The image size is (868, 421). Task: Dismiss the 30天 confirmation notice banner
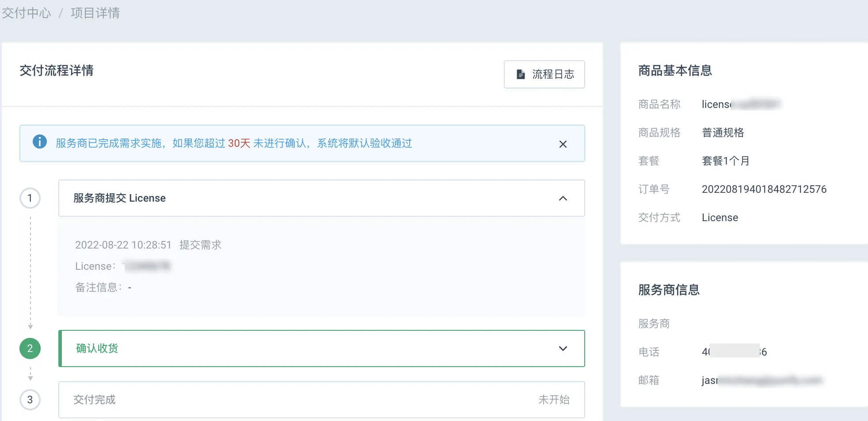click(x=563, y=144)
